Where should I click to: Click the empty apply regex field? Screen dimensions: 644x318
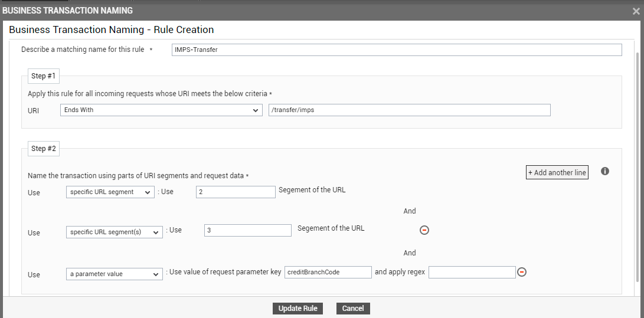(x=472, y=272)
